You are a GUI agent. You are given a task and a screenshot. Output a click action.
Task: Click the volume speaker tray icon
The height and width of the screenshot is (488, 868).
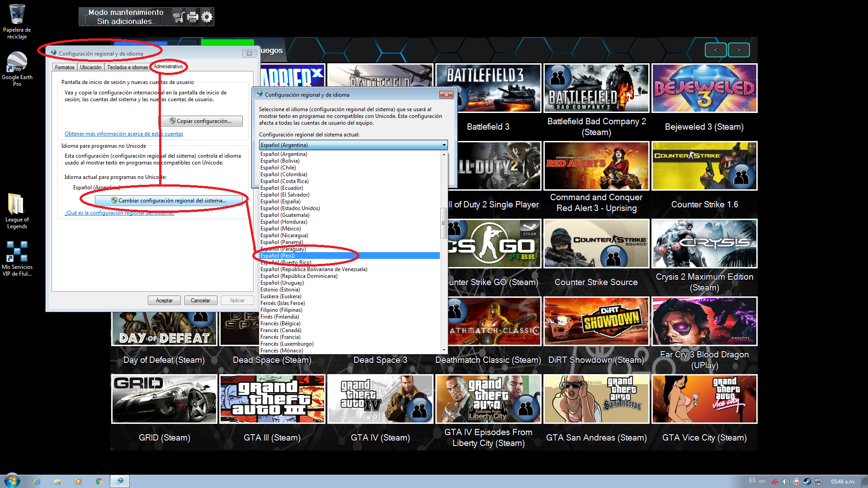pos(786,482)
